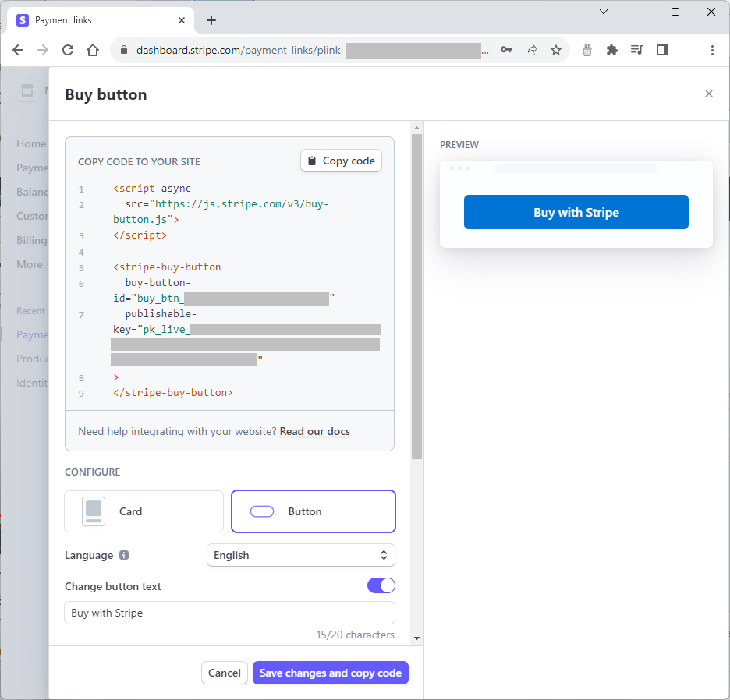Open the Read our docs link

[314, 431]
